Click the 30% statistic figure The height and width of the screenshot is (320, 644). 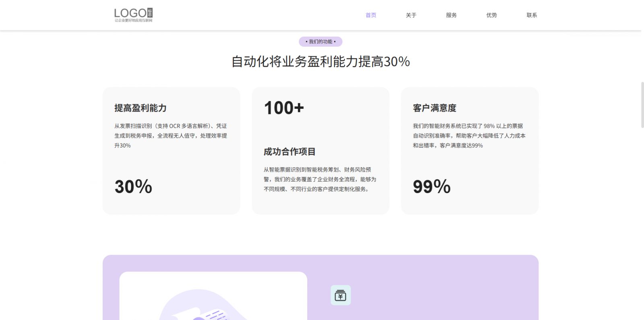click(133, 187)
